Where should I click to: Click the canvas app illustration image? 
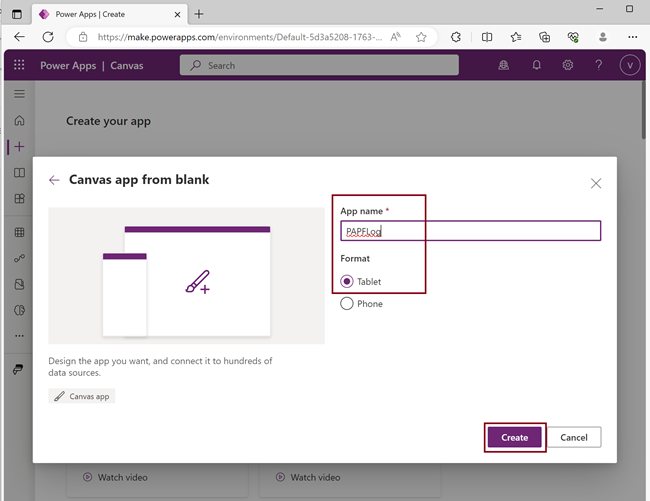[187, 276]
